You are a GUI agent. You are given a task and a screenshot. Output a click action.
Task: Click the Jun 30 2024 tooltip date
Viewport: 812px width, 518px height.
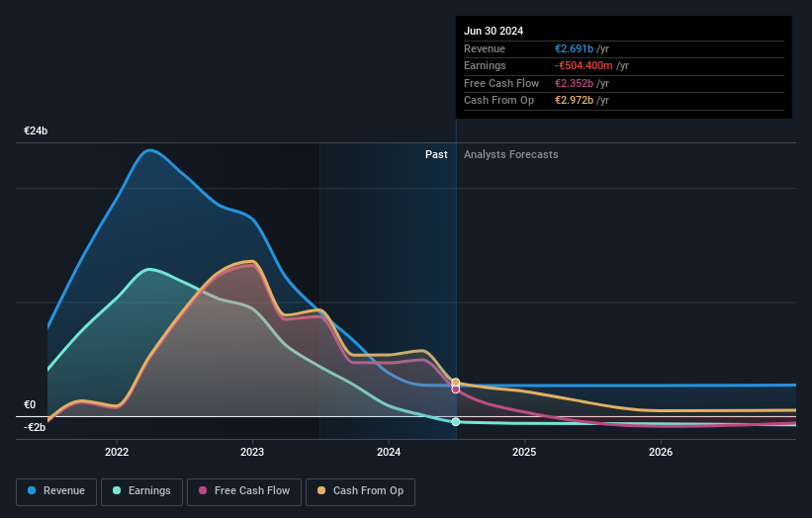(494, 31)
